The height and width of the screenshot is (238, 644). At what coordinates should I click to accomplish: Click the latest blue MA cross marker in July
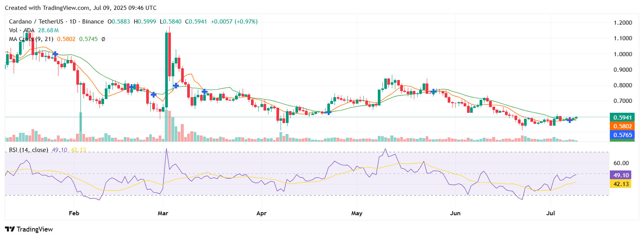(x=570, y=120)
